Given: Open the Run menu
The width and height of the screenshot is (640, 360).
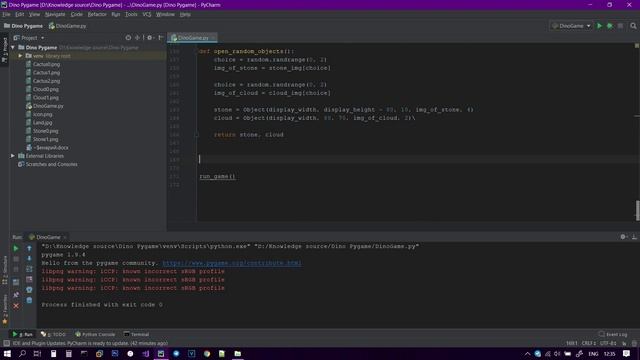Looking at the screenshot, I should coord(116,14).
